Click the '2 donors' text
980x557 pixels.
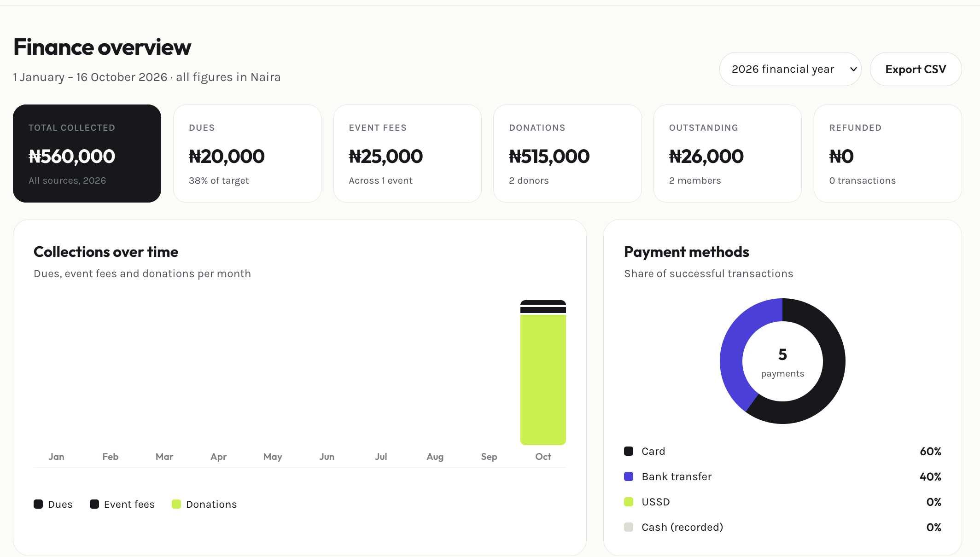pos(529,180)
